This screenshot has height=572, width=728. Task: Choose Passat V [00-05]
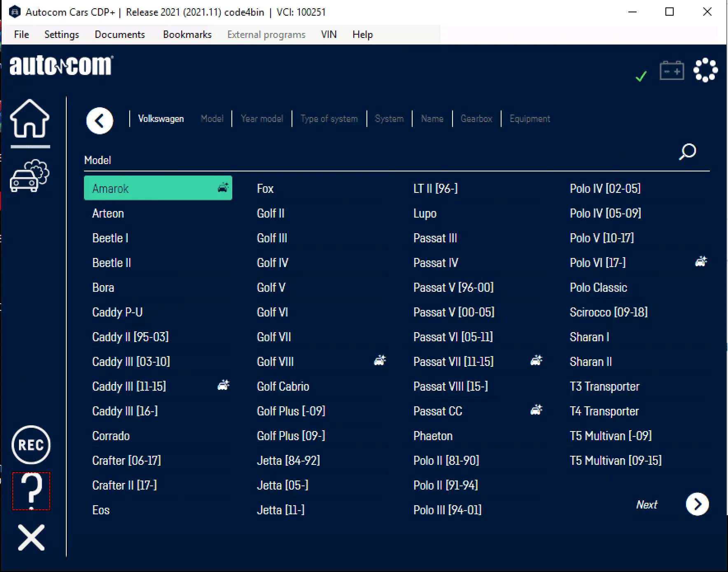point(454,312)
